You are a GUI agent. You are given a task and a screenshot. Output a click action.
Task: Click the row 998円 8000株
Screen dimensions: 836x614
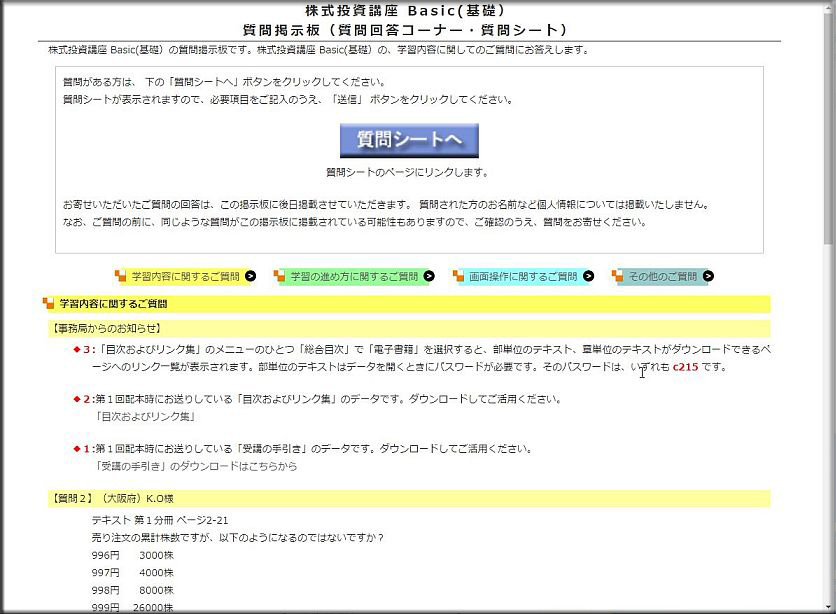point(133,591)
